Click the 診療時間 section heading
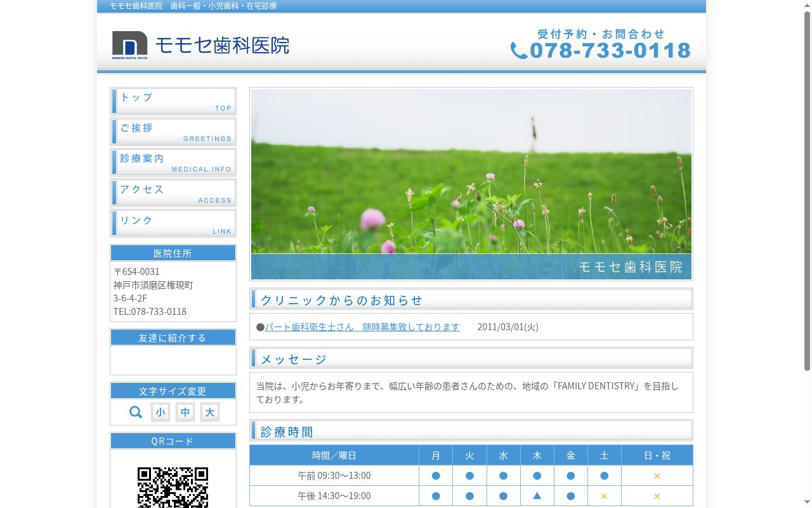This screenshot has height=508, width=812. click(x=471, y=431)
